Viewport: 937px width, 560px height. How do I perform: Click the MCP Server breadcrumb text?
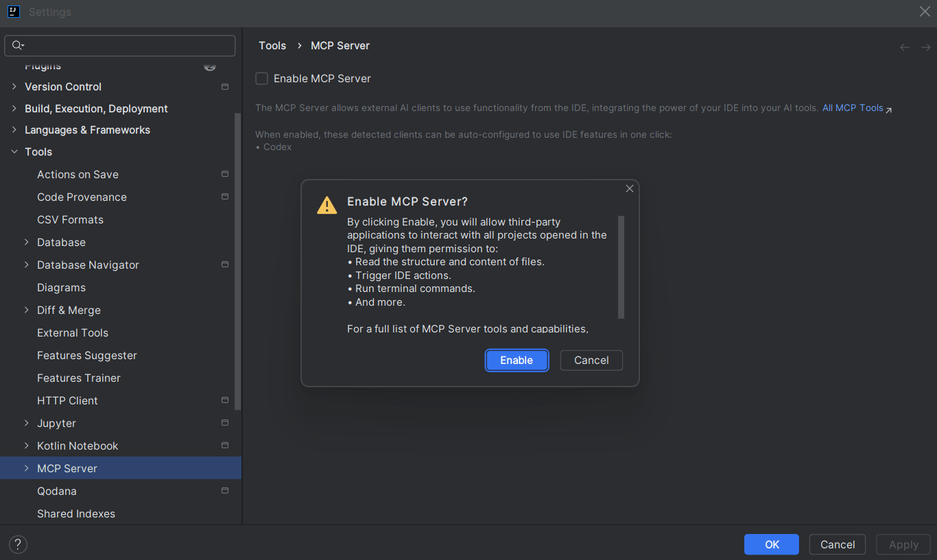[x=340, y=46]
